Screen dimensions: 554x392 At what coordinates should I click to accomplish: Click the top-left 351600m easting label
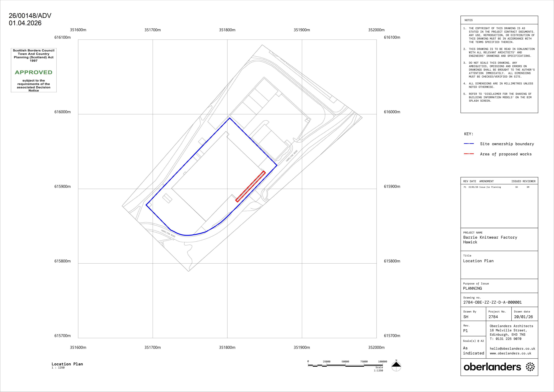click(78, 30)
